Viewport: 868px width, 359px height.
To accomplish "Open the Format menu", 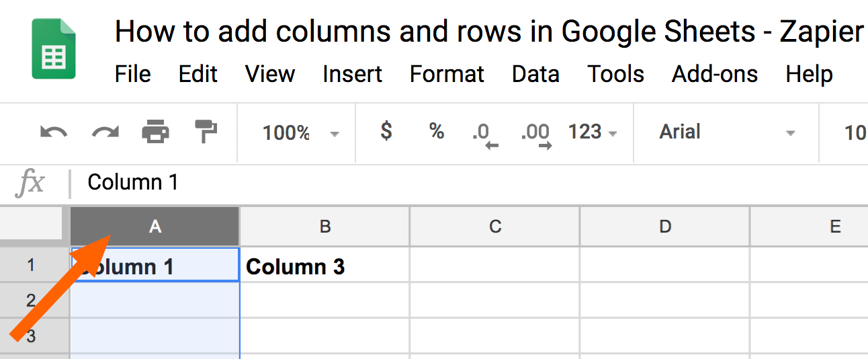I will (447, 74).
